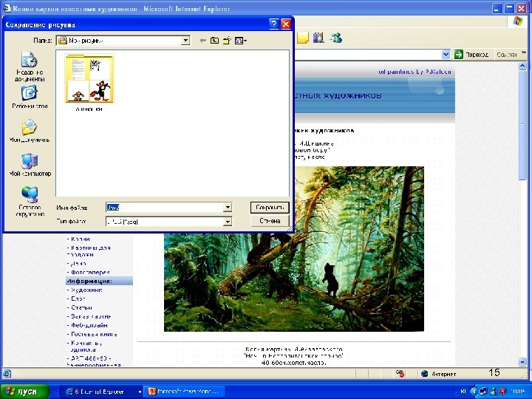
Task: Select Мой компьютер in the places bar
Action: coord(30,166)
